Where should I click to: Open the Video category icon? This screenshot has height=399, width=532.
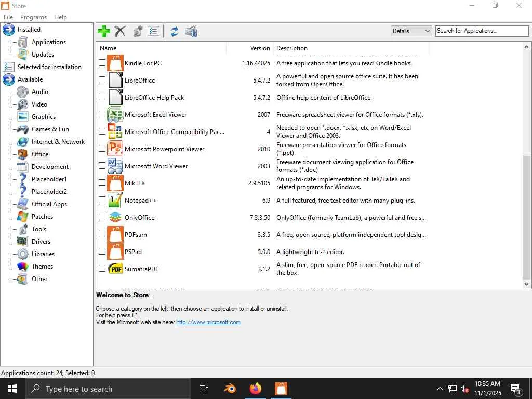click(x=23, y=104)
